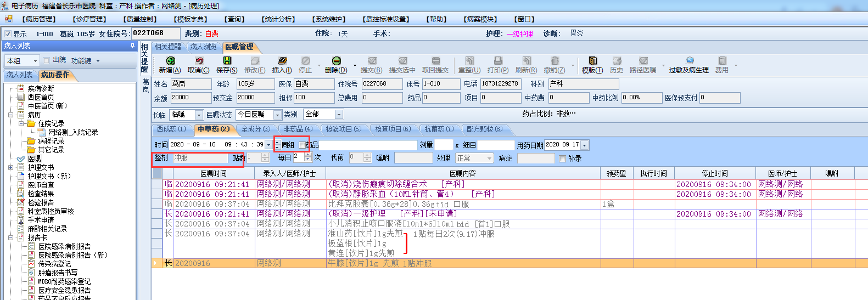Toggle the 出院 checkbox

click(47, 60)
